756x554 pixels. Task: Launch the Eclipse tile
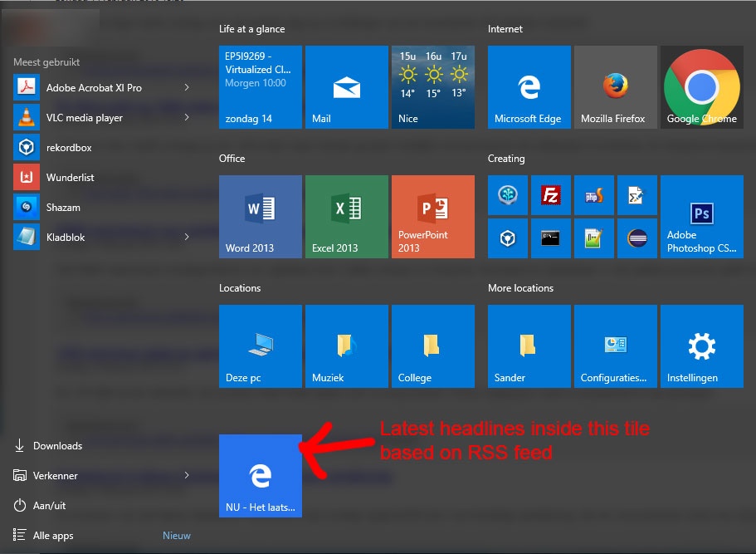point(637,238)
